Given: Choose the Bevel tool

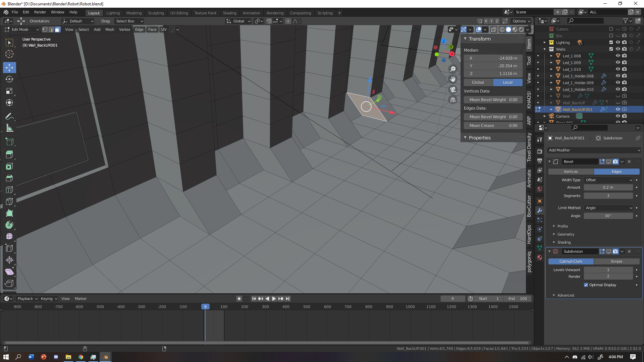Looking at the screenshot, I should (x=9, y=178).
